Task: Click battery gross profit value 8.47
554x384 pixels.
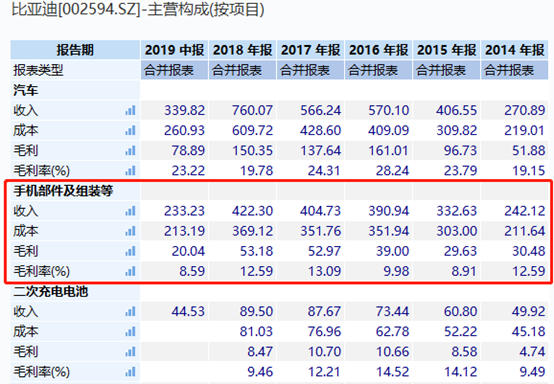Action: click(260, 352)
